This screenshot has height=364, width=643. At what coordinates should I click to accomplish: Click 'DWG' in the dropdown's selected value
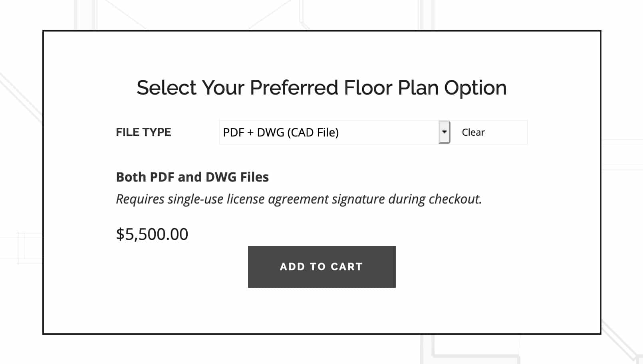[270, 133]
